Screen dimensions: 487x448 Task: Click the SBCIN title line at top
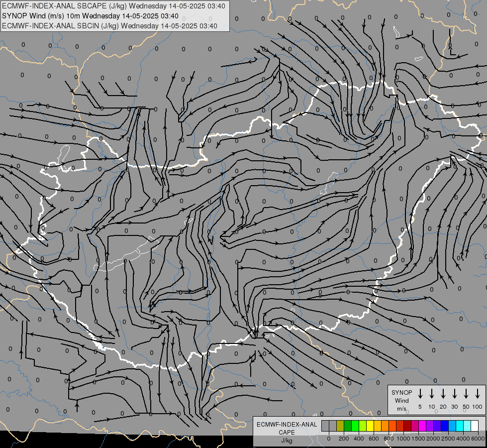[x=109, y=26]
